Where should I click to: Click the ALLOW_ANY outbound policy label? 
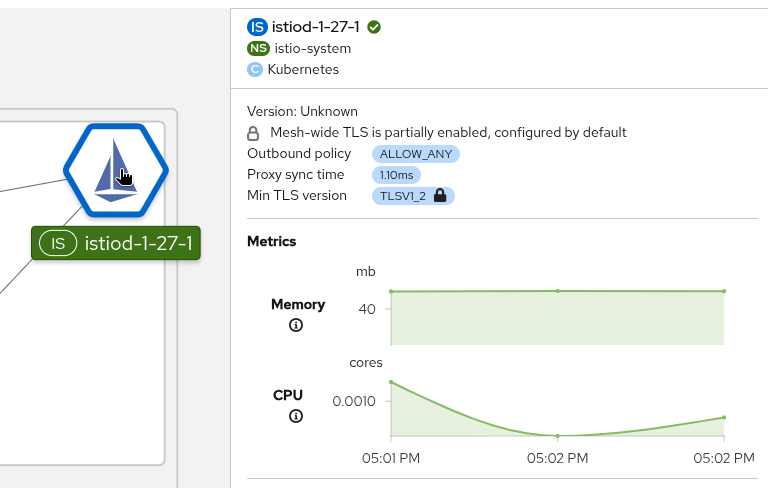pyautogui.click(x=415, y=154)
